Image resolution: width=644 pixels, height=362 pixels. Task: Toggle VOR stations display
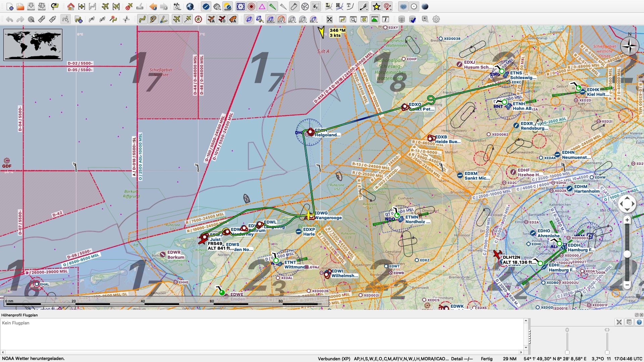click(240, 6)
